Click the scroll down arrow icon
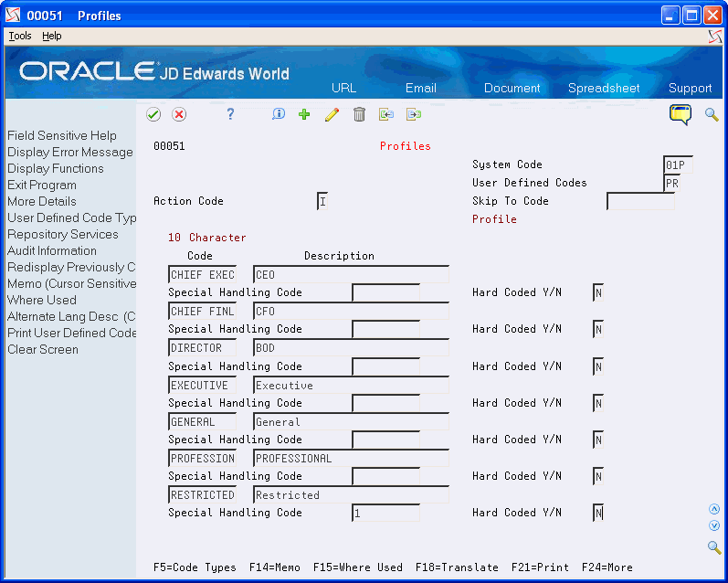The width and height of the screenshot is (728, 583). (714, 525)
